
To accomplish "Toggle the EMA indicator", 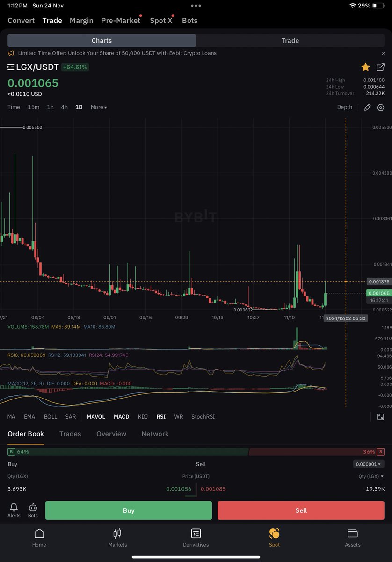I will [29, 417].
